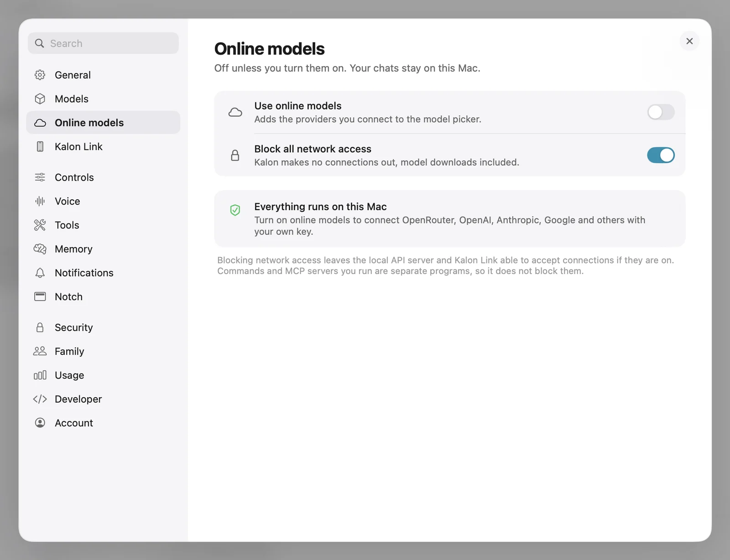Click the "Online models" page title
Screen dimensions: 730x560
269,49
